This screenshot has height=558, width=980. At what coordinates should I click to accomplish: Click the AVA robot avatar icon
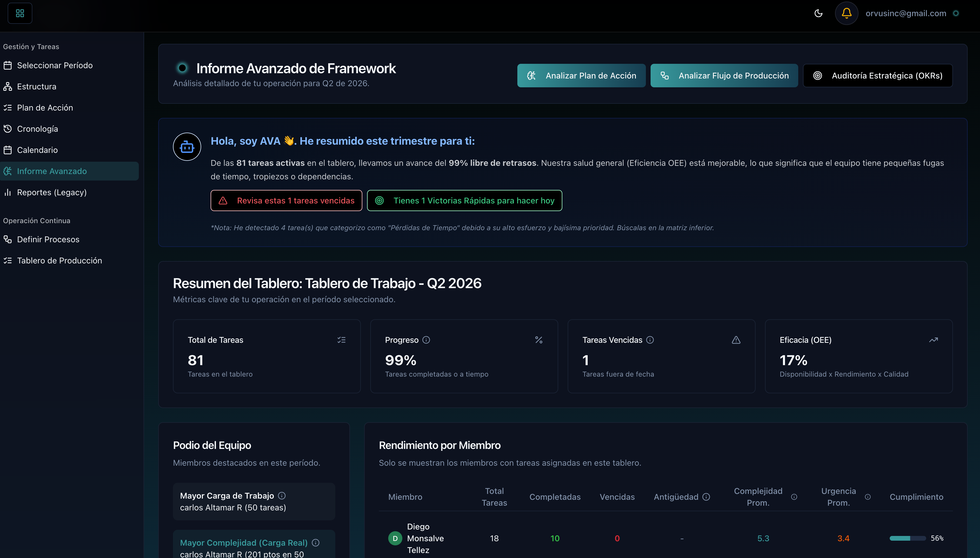[x=187, y=147]
